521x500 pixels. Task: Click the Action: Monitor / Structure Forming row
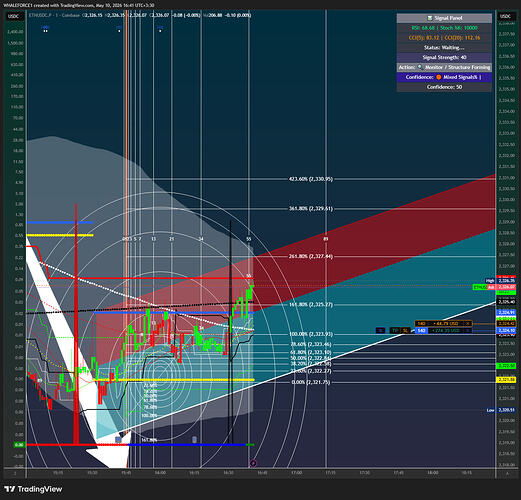point(444,67)
